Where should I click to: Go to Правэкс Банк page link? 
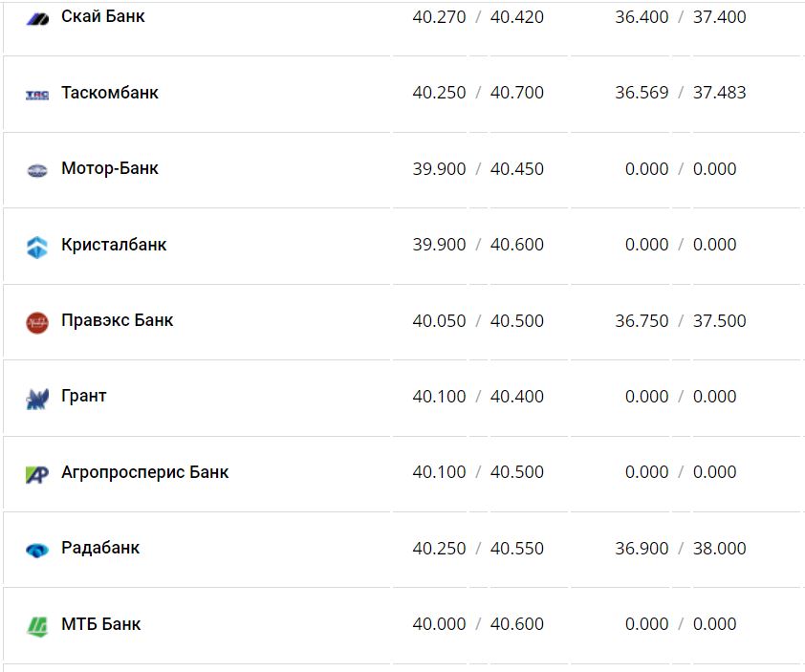pos(117,320)
